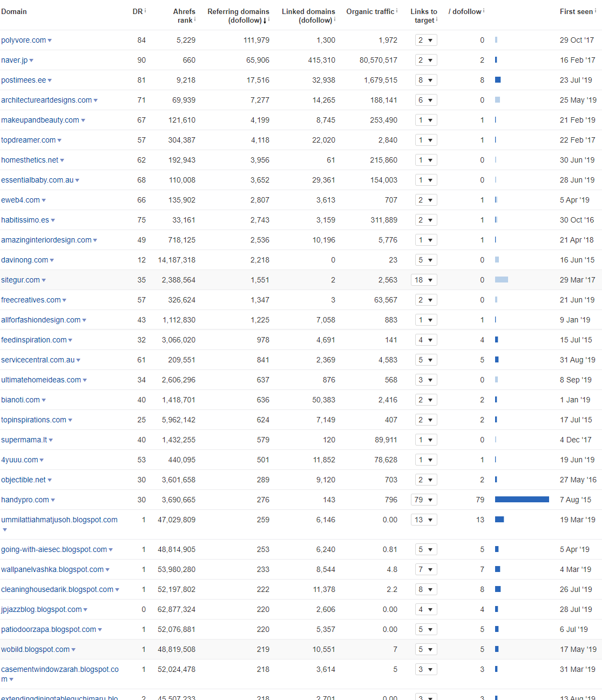
Task: Open the ultimatehomeideas.com domain link
Action: pyautogui.click(x=41, y=380)
